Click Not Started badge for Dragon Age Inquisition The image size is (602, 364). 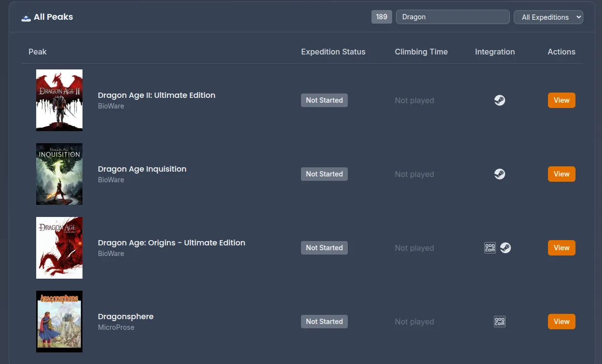324,174
